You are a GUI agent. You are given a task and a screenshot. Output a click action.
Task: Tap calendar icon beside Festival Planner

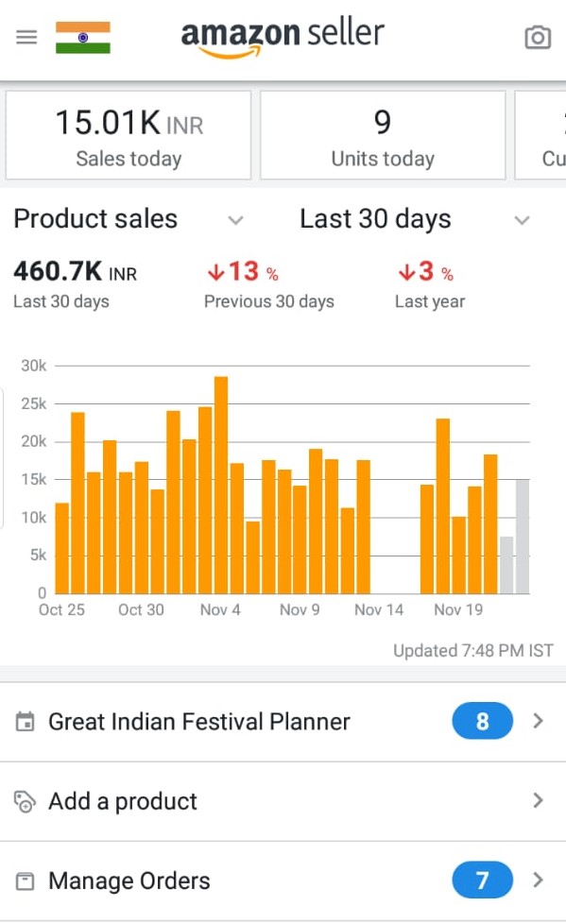click(25, 721)
